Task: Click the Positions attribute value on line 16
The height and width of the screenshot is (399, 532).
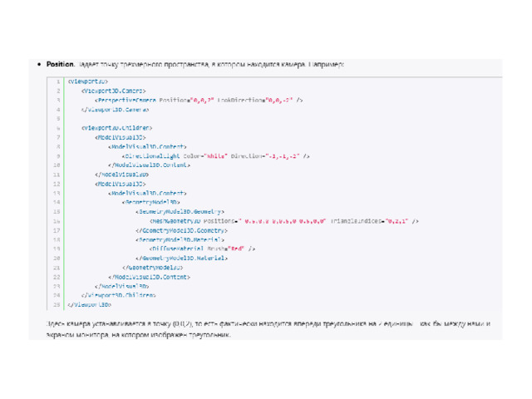Action: click(282, 221)
